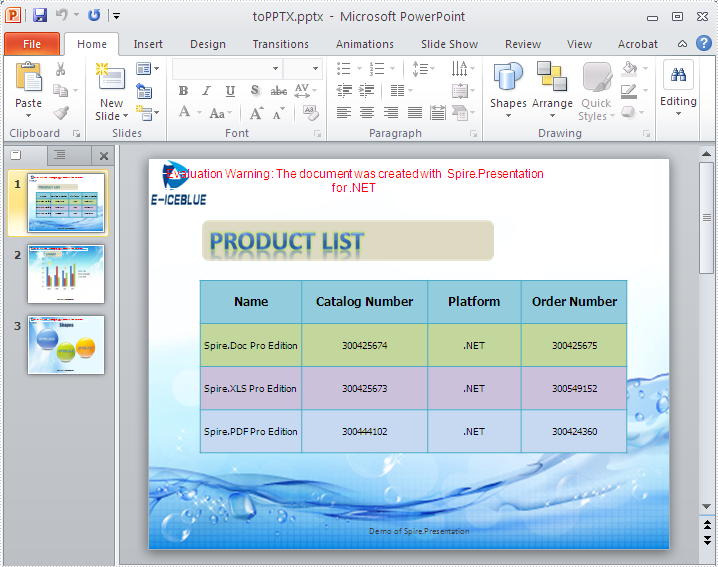Click the Clear All Formatting icon
The image size is (718, 567).
click(311, 113)
